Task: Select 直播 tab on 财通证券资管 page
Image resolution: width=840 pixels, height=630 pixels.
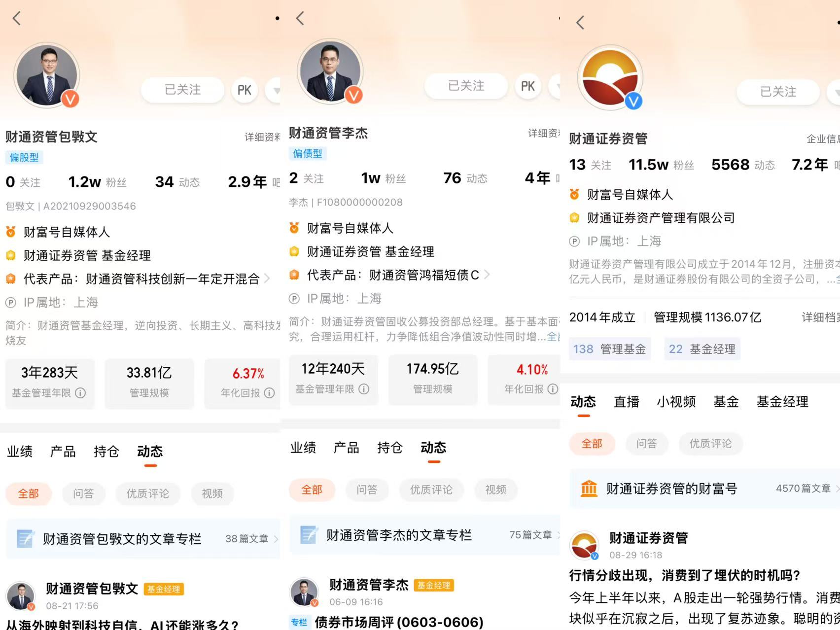Action: pos(627,402)
